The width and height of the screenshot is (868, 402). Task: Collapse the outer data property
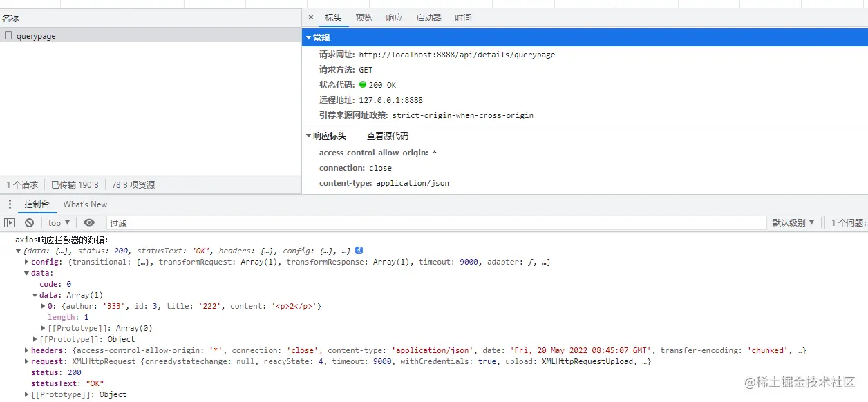pyautogui.click(x=27, y=273)
